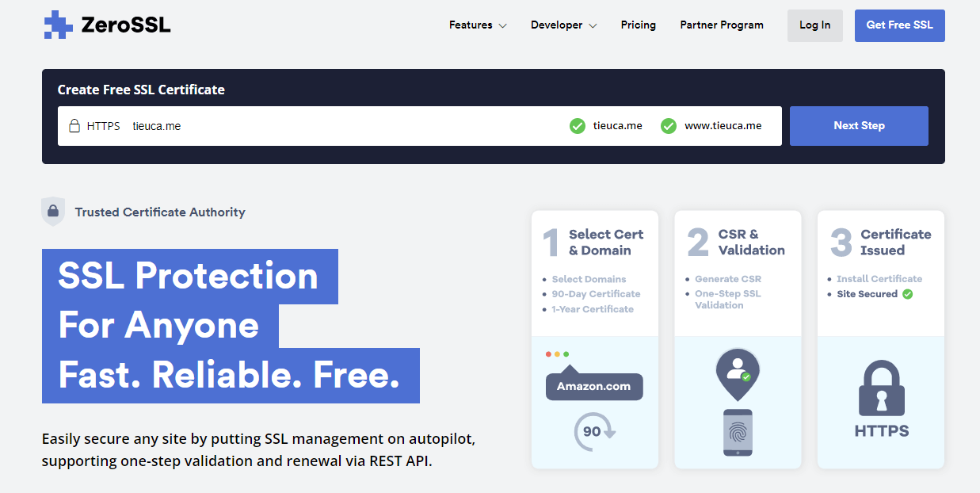Click the Generate CSR bullet

(x=728, y=279)
